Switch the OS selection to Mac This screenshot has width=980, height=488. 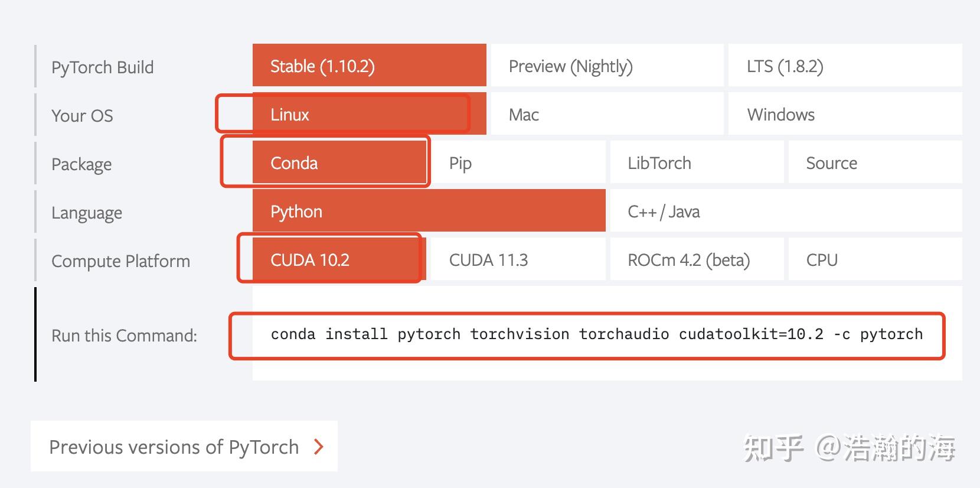[607, 115]
